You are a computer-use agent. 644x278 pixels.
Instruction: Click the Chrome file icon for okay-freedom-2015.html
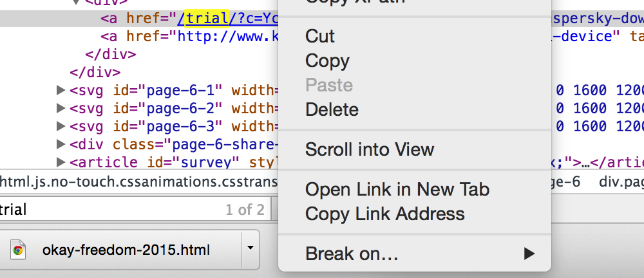[x=17, y=250]
